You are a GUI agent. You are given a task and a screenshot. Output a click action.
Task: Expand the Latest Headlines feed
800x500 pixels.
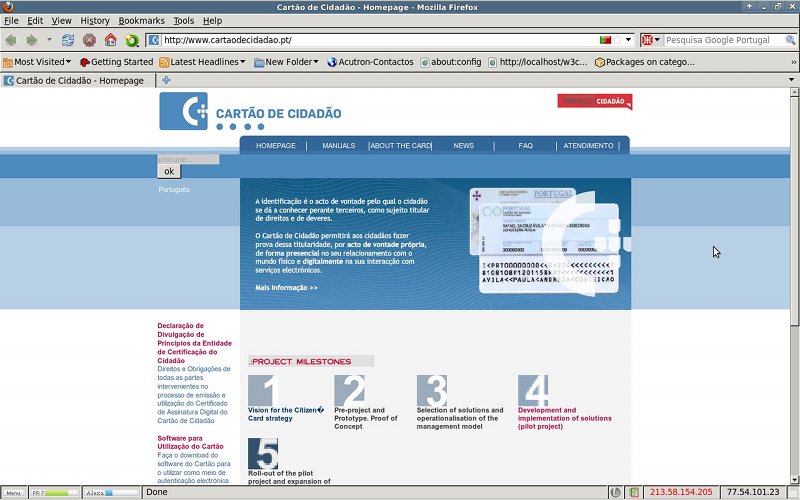point(203,62)
